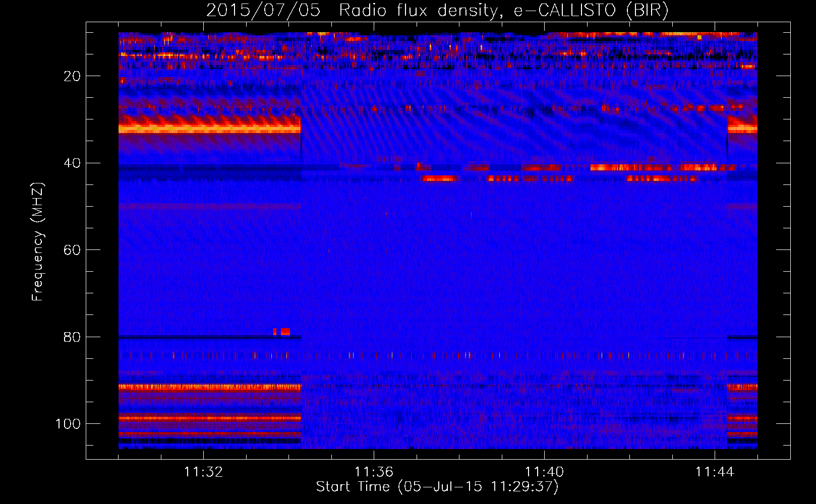Click the 11:40 time tick label
816x504 pixels.
tap(544, 472)
